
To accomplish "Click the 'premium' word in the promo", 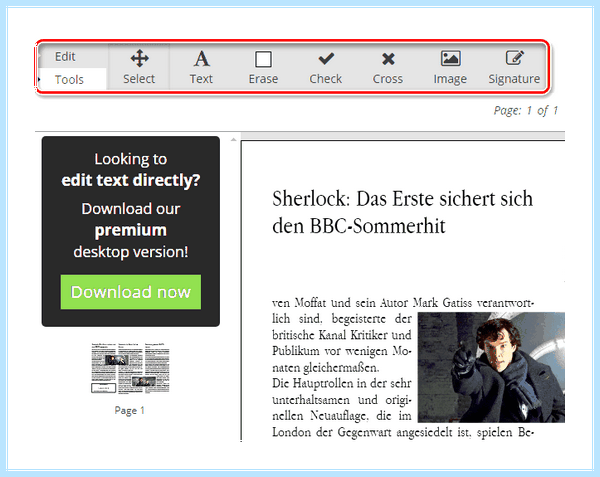I will (130, 230).
